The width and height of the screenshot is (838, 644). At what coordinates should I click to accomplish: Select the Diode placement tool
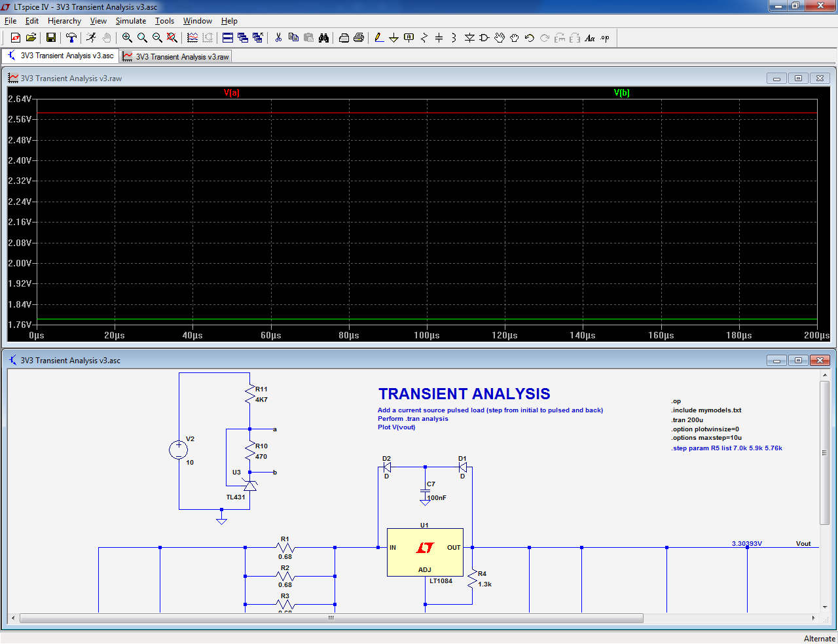(x=469, y=38)
